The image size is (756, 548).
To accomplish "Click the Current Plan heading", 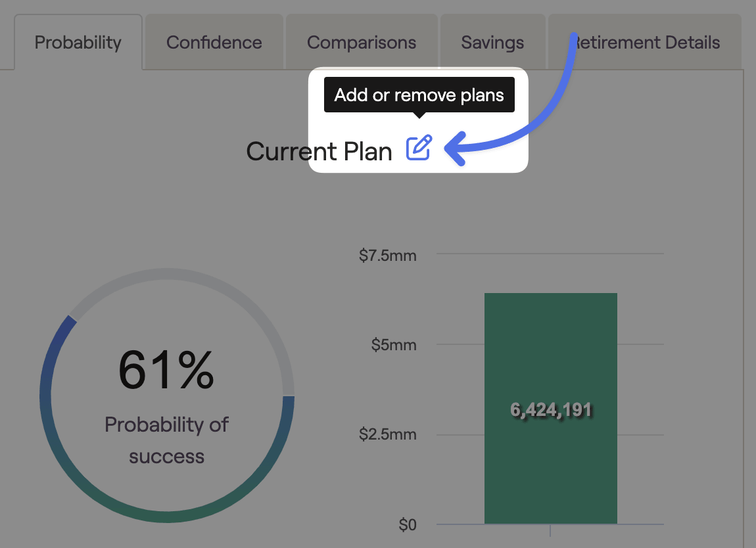I will click(319, 151).
